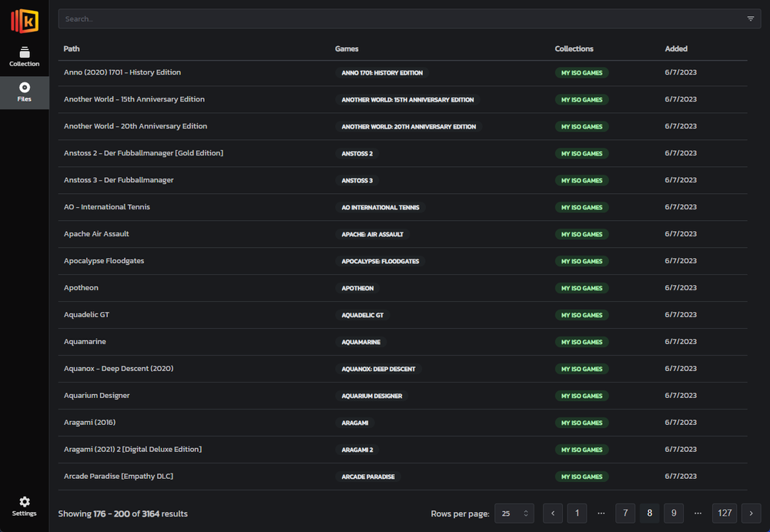The image size is (770, 532).
Task: Open the Rows per page dropdown
Action: [514, 514]
